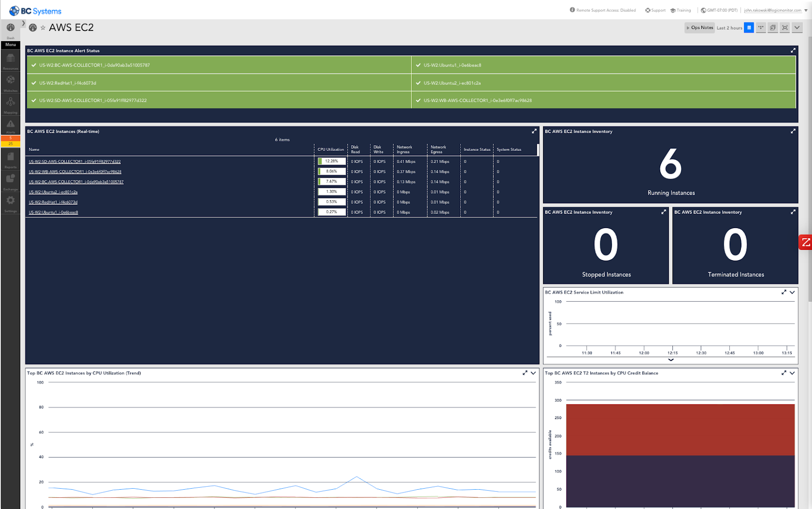Open the red Zendesk help widget
This screenshot has height=509, width=812.
(x=805, y=242)
